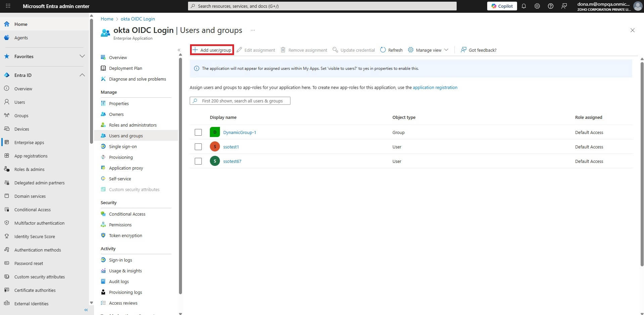Refresh the user assignments list
644x315 pixels.
coord(391,50)
